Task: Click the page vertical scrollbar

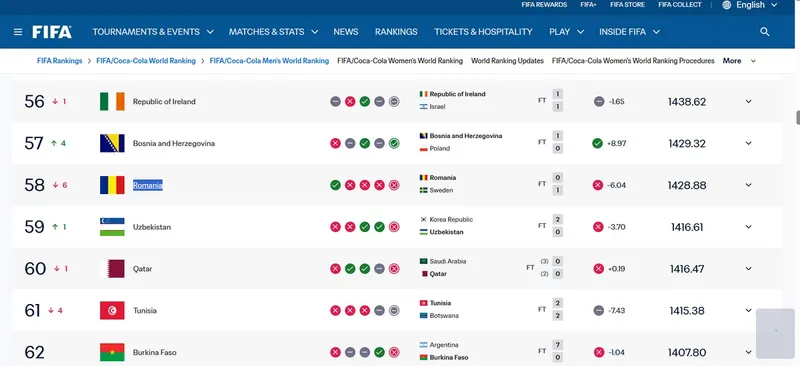Action: coord(798,117)
